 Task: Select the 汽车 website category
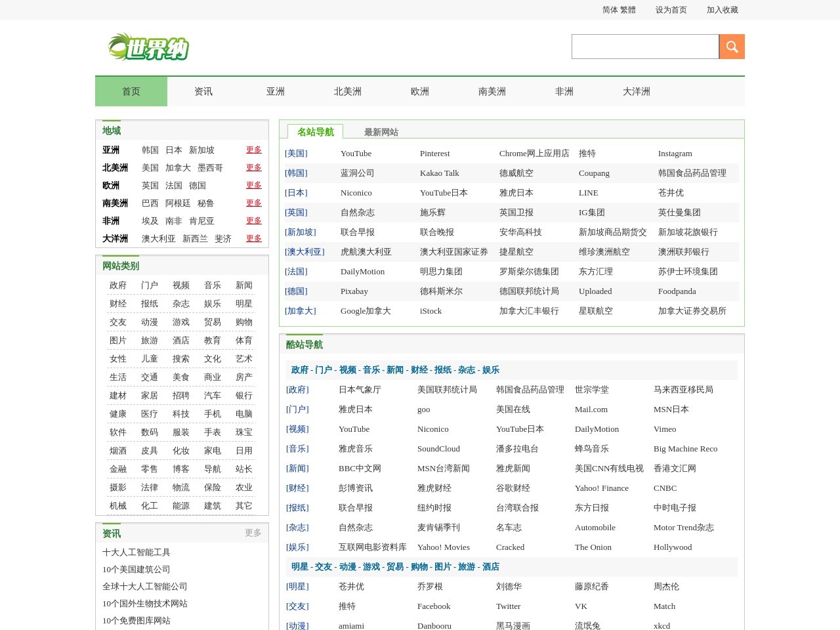click(213, 396)
